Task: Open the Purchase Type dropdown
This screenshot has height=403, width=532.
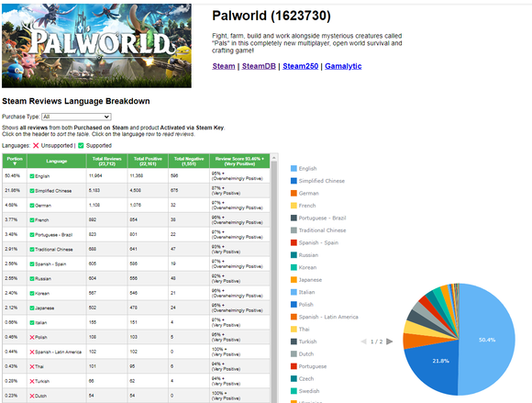Action: point(76,117)
